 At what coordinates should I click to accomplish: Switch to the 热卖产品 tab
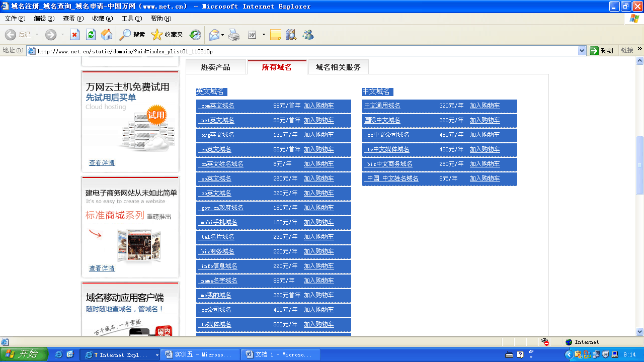[x=215, y=67]
